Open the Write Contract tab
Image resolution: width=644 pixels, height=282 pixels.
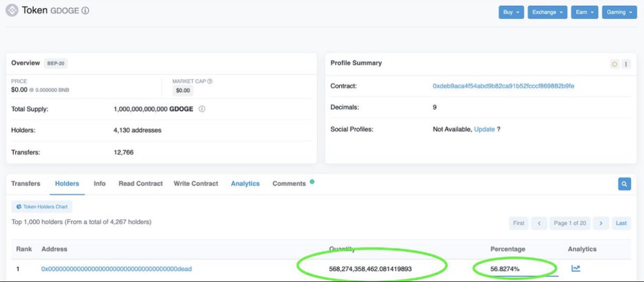196,183
